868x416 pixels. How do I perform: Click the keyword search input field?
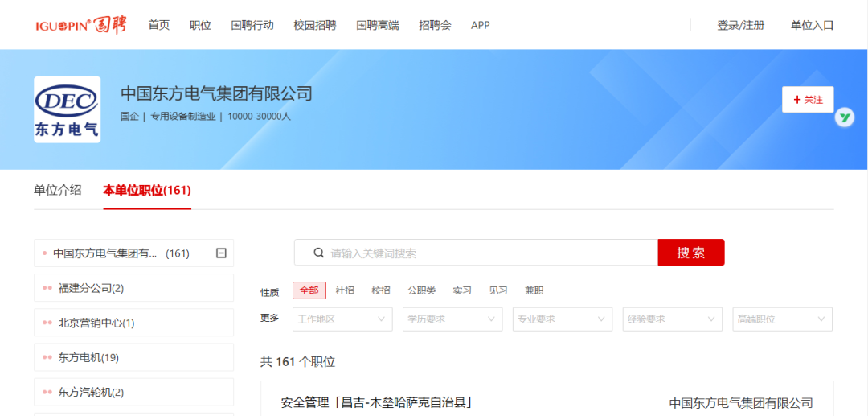tap(476, 253)
